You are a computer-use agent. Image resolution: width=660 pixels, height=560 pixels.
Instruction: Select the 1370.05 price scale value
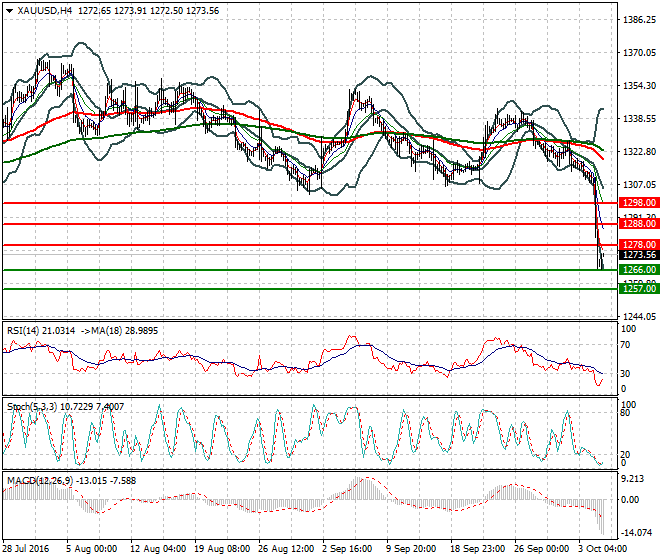639,53
